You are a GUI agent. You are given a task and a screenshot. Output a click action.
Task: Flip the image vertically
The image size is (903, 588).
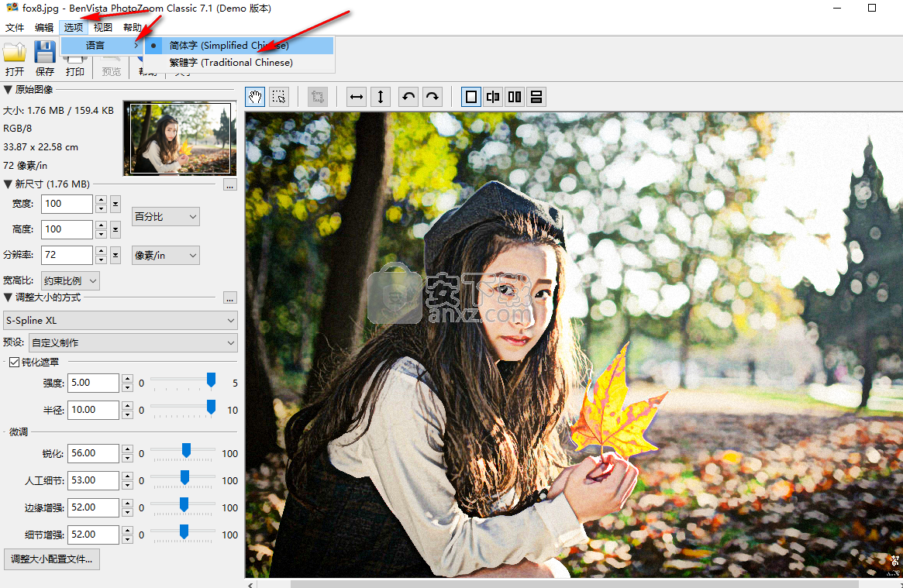[x=380, y=97]
